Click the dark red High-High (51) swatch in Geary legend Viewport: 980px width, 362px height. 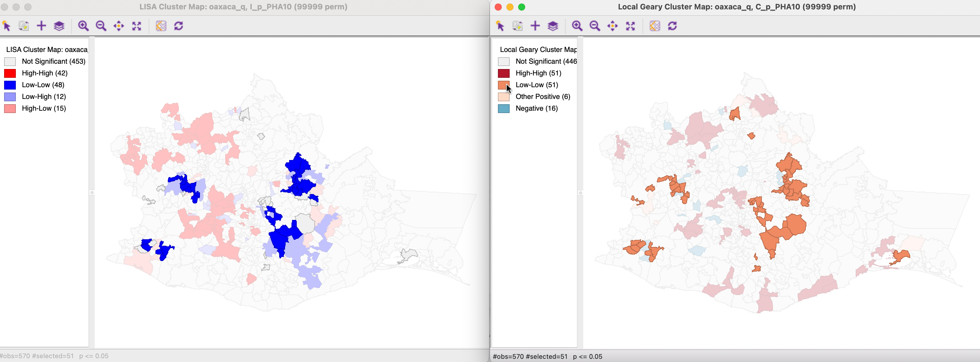click(504, 73)
